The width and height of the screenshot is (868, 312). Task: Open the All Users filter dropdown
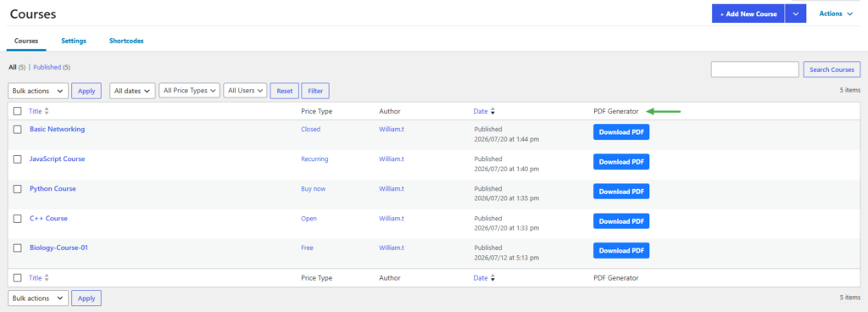[x=245, y=91]
